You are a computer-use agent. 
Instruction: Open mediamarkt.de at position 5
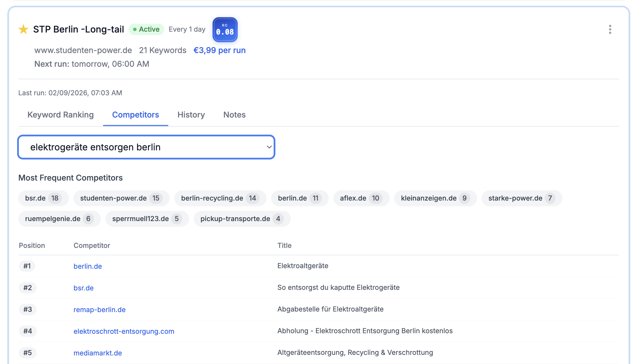click(x=97, y=353)
